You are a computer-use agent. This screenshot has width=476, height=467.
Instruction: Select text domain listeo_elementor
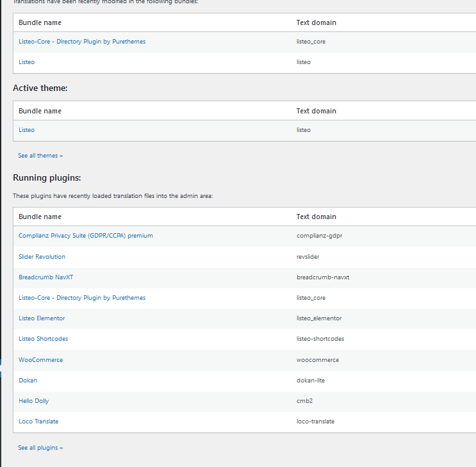click(319, 318)
